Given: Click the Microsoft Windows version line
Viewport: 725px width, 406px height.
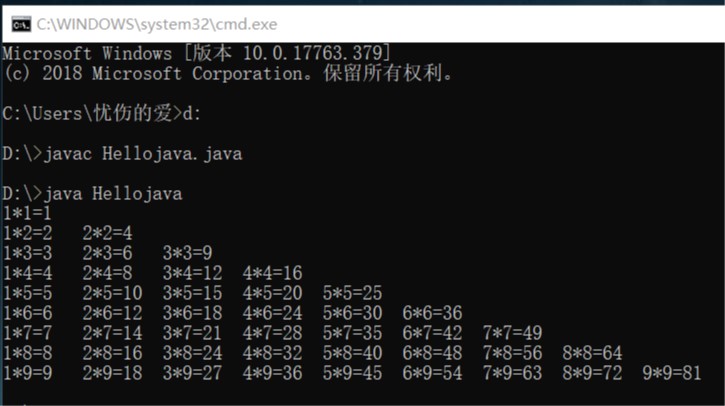Looking at the screenshot, I should [x=197, y=53].
